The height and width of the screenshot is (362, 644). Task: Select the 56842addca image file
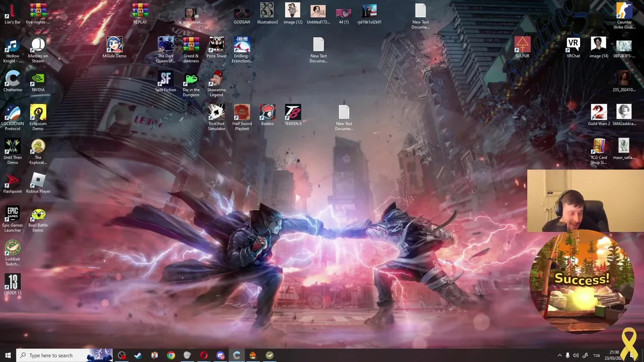[624, 115]
